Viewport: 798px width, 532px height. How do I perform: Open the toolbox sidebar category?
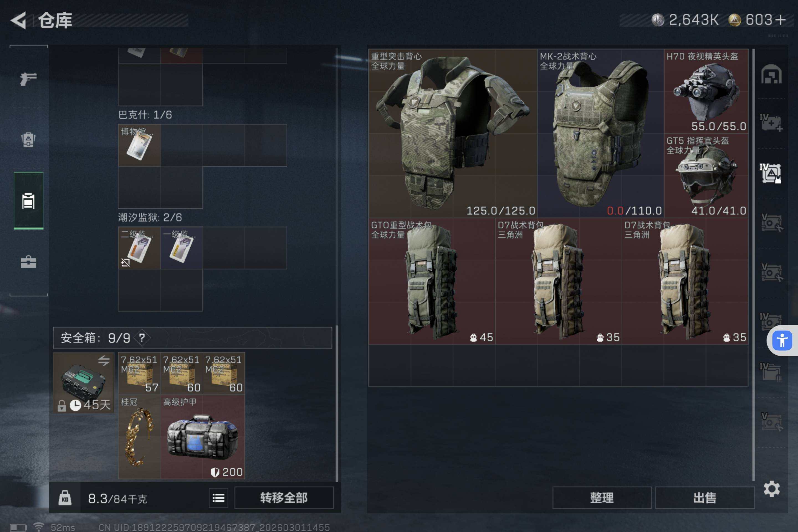(29, 262)
